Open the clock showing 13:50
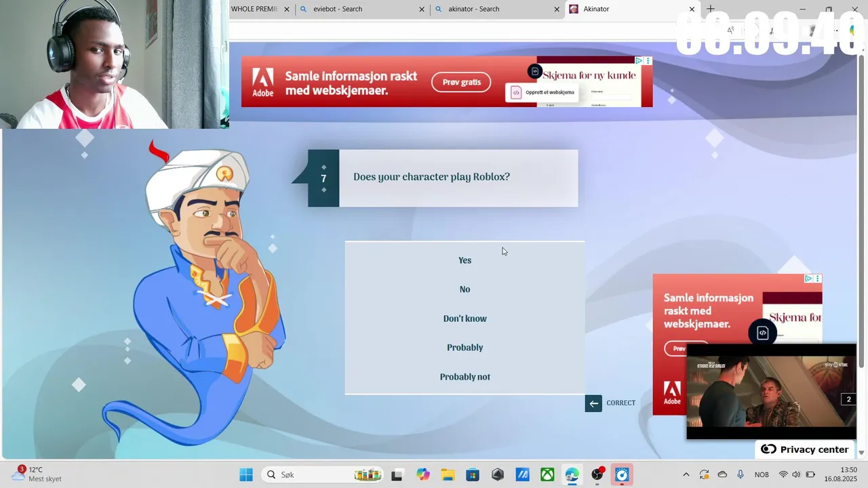 (x=840, y=474)
